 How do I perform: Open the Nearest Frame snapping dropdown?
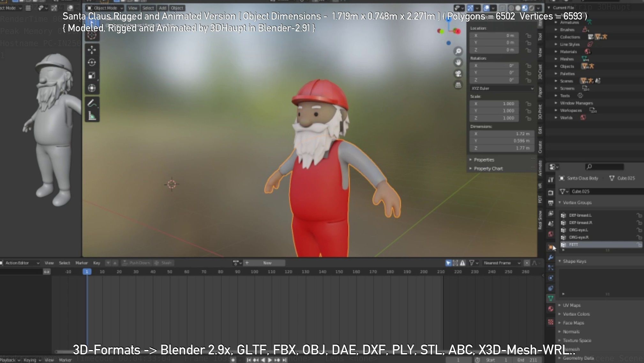(501, 263)
